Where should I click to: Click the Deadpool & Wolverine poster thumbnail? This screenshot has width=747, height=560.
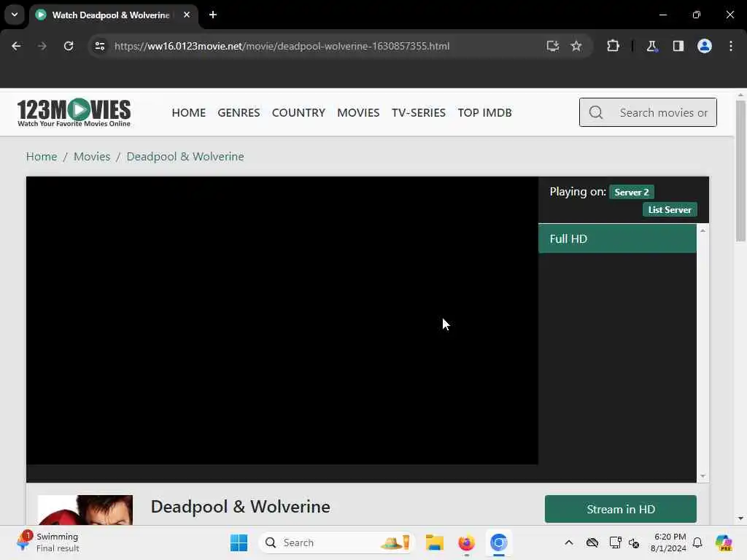pyautogui.click(x=85, y=510)
